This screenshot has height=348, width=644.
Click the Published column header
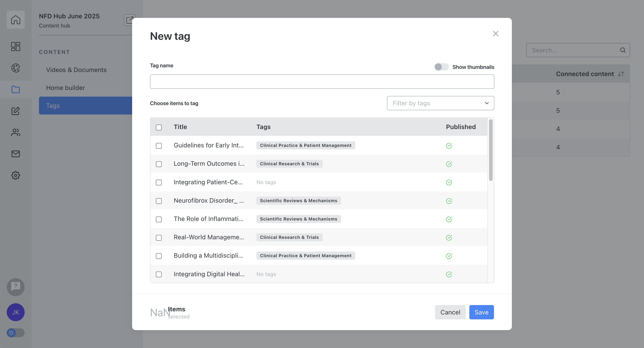(x=461, y=127)
